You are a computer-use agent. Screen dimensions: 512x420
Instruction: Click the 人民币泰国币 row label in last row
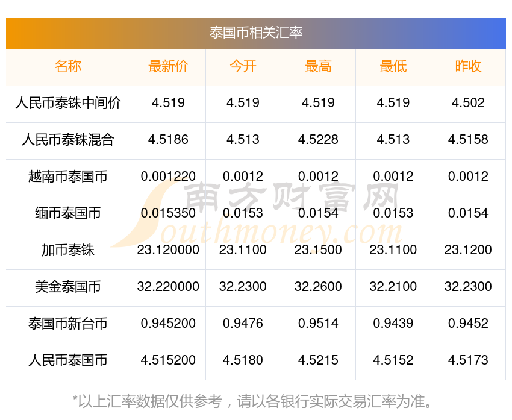click(68, 360)
